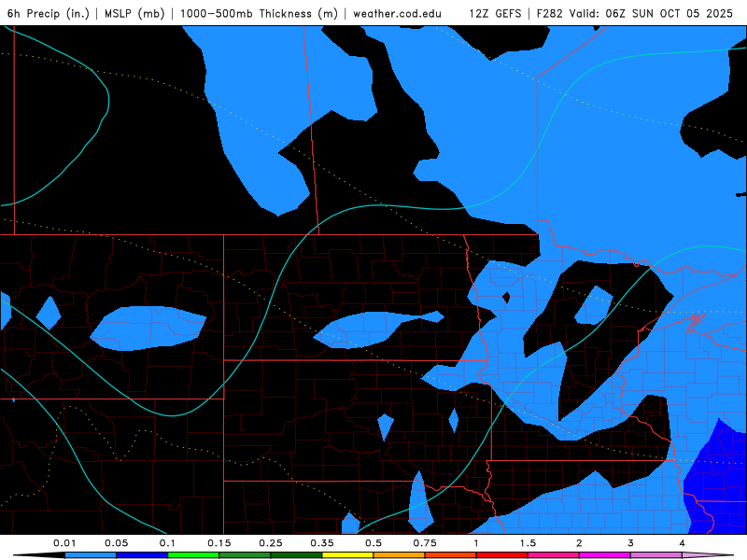Click the orange-red 0.75 legend swatch
The image size is (747, 560).
coord(451,555)
